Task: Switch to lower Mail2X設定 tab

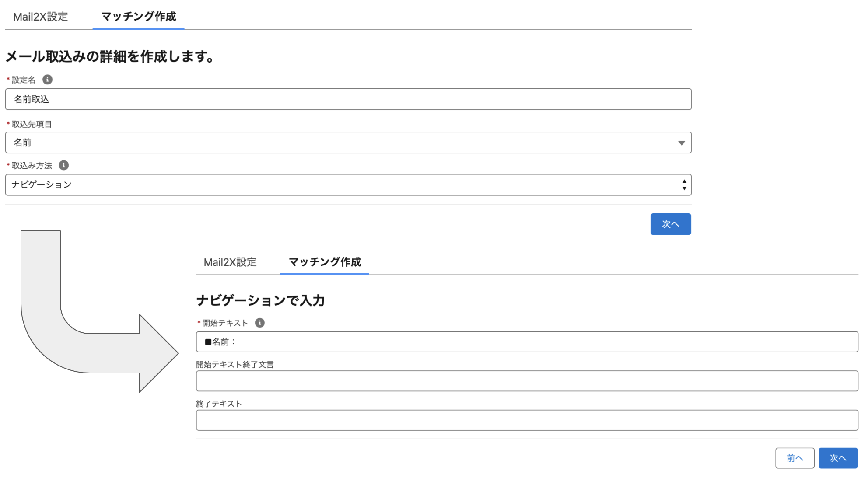Action: 230,262
